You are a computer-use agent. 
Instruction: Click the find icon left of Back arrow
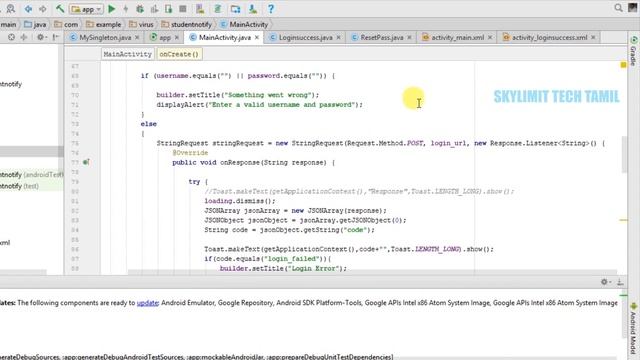pyautogui.click(x=10, y=9)
